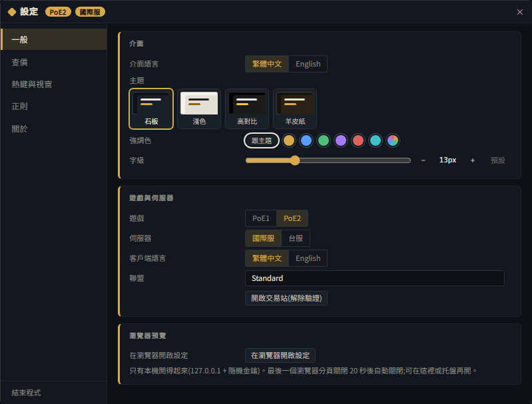The image size is (532, 404).
Task: Select PoE1 as the game
Action: pyautogui.click(x=260, y=218)
